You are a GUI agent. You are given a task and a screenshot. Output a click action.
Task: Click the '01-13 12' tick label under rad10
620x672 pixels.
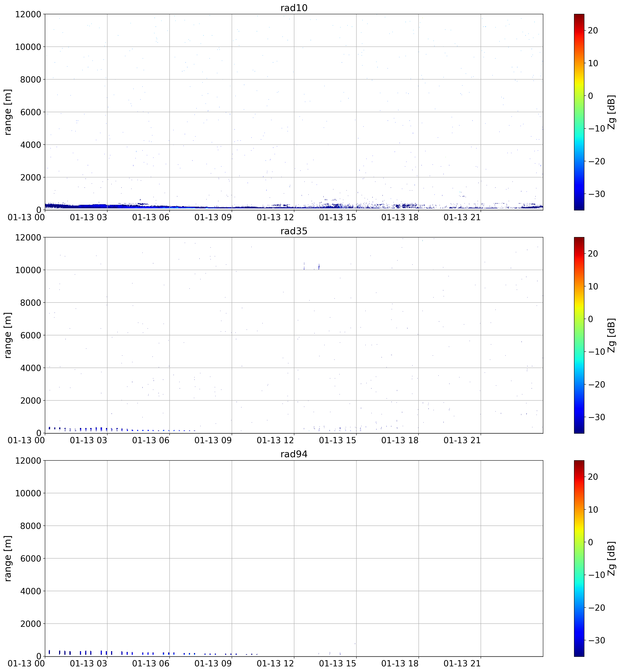pos(275,217)
